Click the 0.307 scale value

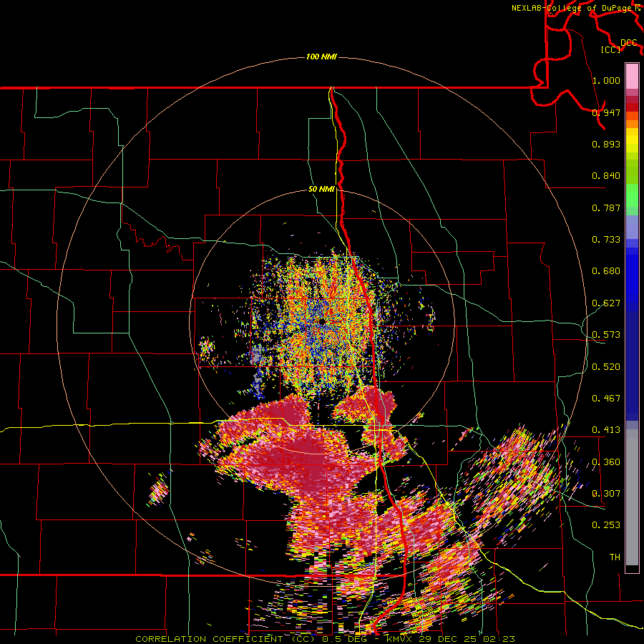(x=606, y=494)
